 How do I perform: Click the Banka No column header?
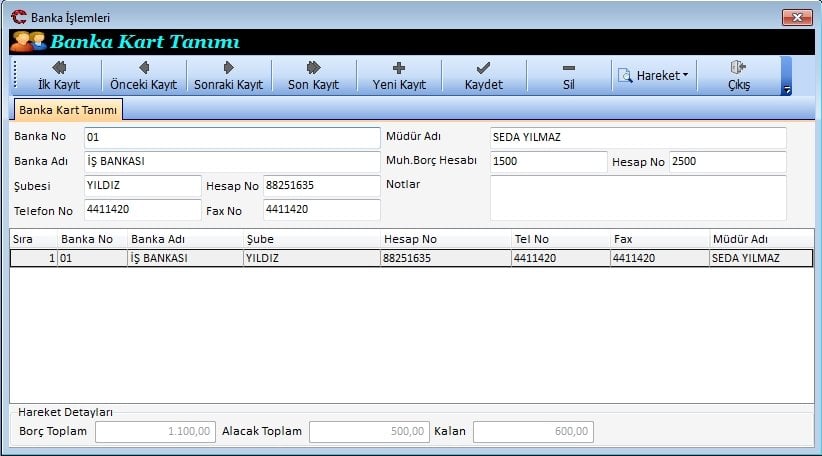(x=92, y=239)
